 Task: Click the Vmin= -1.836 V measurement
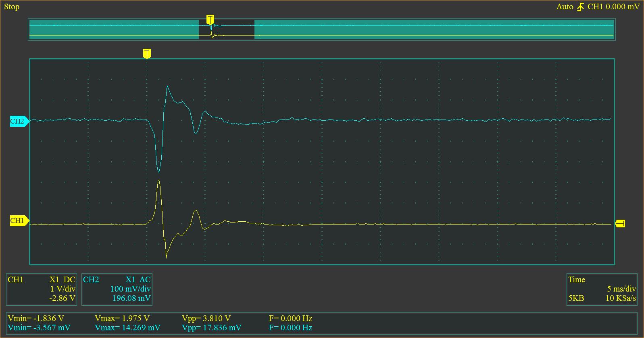[x=36, y=318]
